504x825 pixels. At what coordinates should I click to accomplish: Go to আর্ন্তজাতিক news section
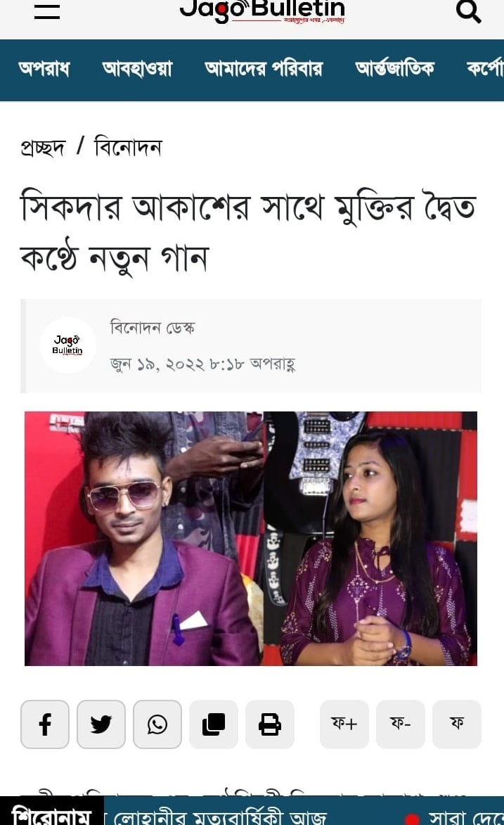point(394,69)
